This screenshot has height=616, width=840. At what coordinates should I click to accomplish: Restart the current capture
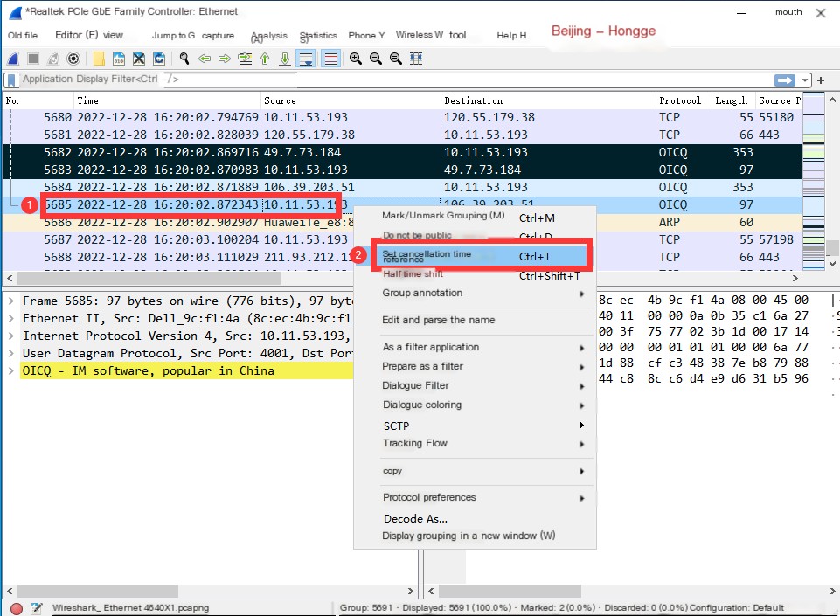tap(53, 59)
